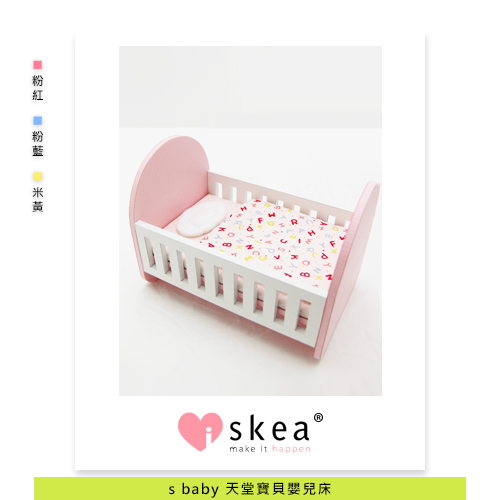The image size is (500, 500).
Task: Click the 粉紅 color label
Action: [38, 88]
